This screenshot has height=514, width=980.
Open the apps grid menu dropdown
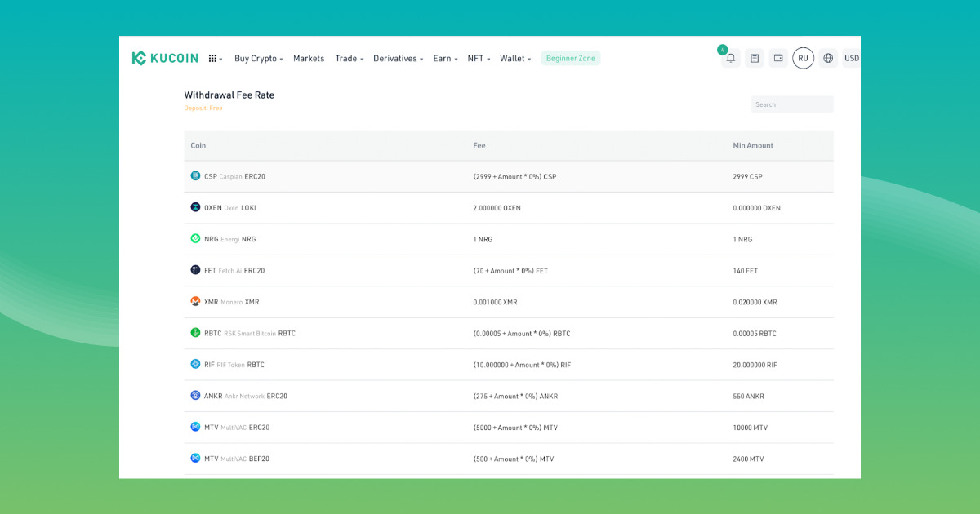[x=215, y=59]
